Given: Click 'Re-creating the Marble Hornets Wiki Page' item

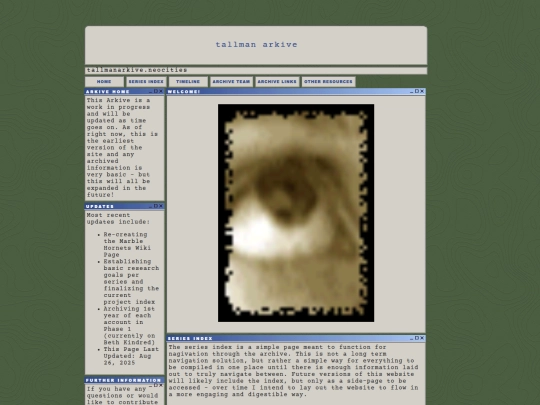Looking at the screenshot, I should (x=127, y=245).
